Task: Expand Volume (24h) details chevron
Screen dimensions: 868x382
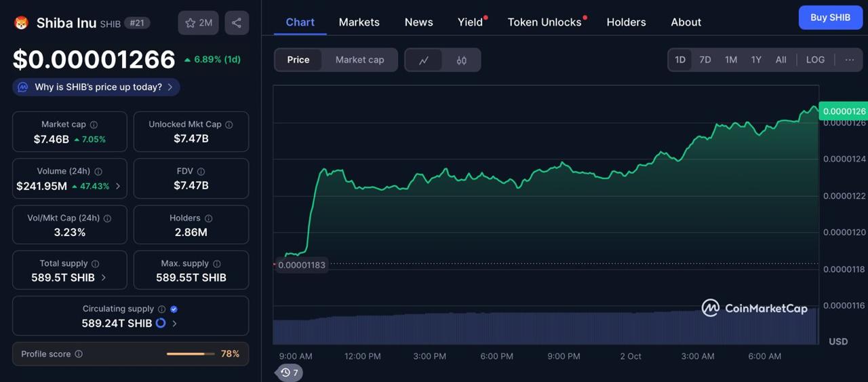Action: (118, 186)
